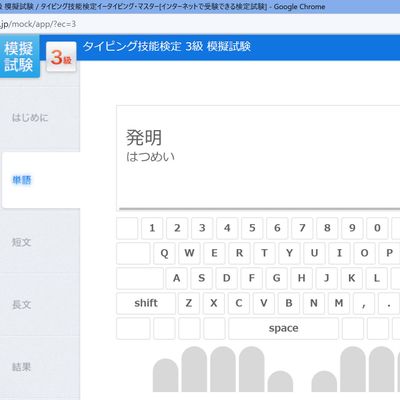Click the space bar on virtual keyboard
This screenshot has width=400, height=400.
(283, 328)
